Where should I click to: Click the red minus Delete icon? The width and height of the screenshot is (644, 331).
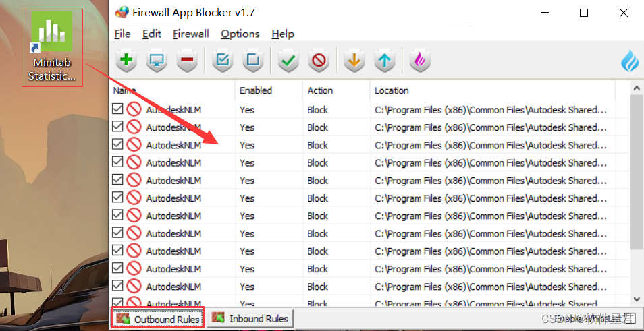[x=187, y=61]
